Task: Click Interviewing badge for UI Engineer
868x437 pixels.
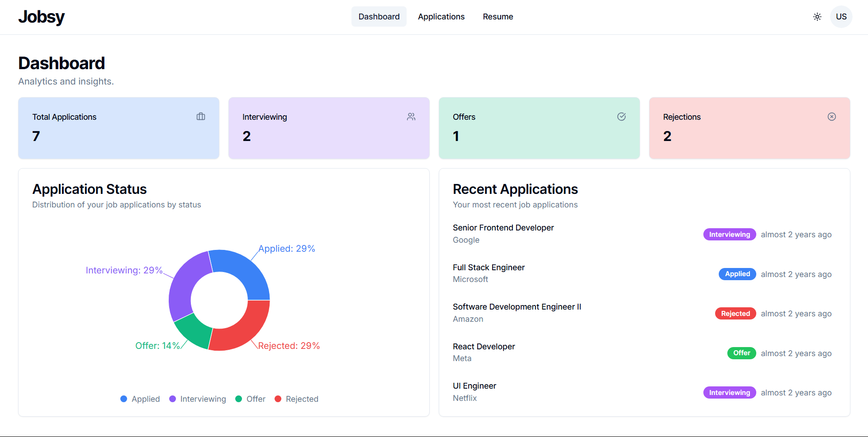Action: click(x=729, y=393)
